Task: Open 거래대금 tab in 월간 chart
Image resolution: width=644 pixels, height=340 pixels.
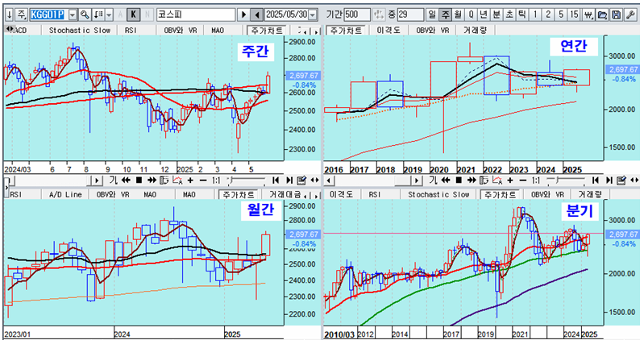Action: [285, 194]
